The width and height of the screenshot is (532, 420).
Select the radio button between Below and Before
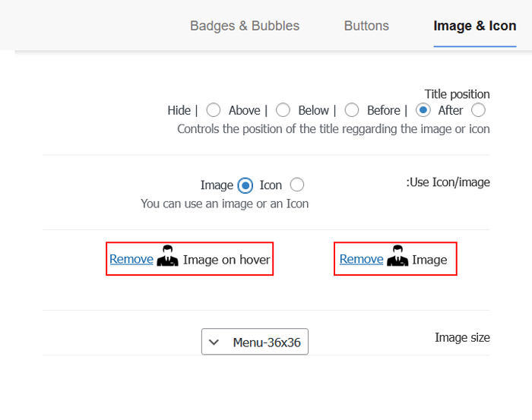point(351,110)
